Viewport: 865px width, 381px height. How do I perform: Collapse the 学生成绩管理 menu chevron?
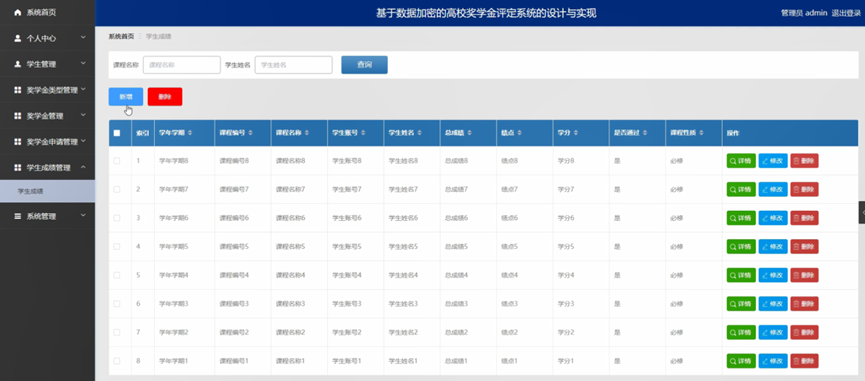83,167
